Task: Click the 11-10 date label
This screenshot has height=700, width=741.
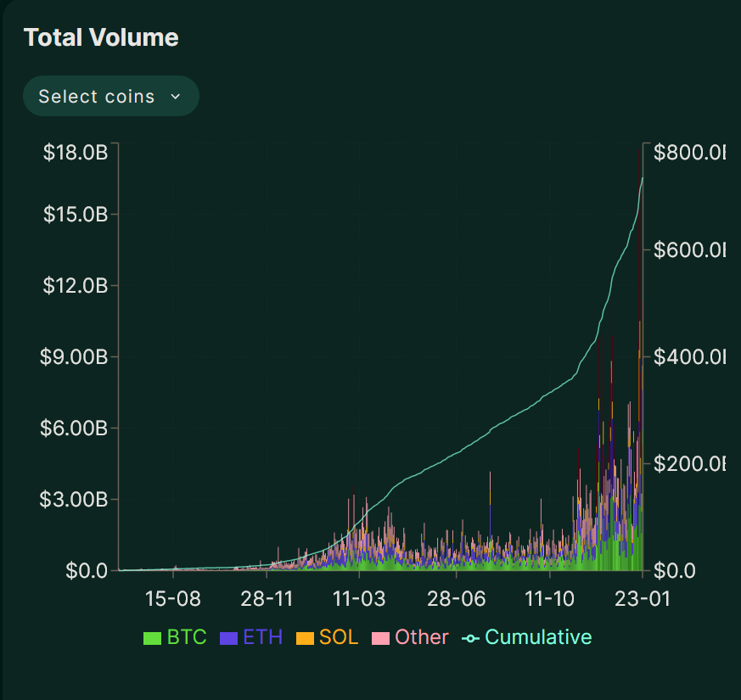Action: click(x=550, y=599)
